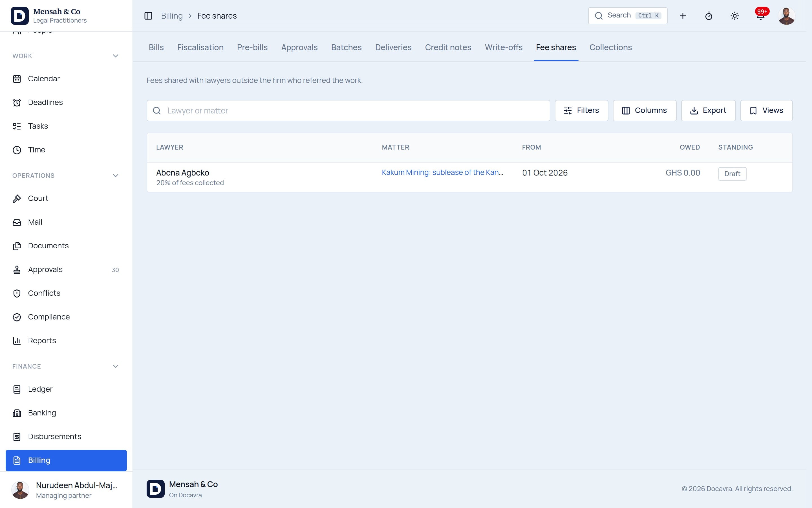Open the Filters button
Image resolution: width=812 pixels, height=508 pixels.
[x=581, y=111]
